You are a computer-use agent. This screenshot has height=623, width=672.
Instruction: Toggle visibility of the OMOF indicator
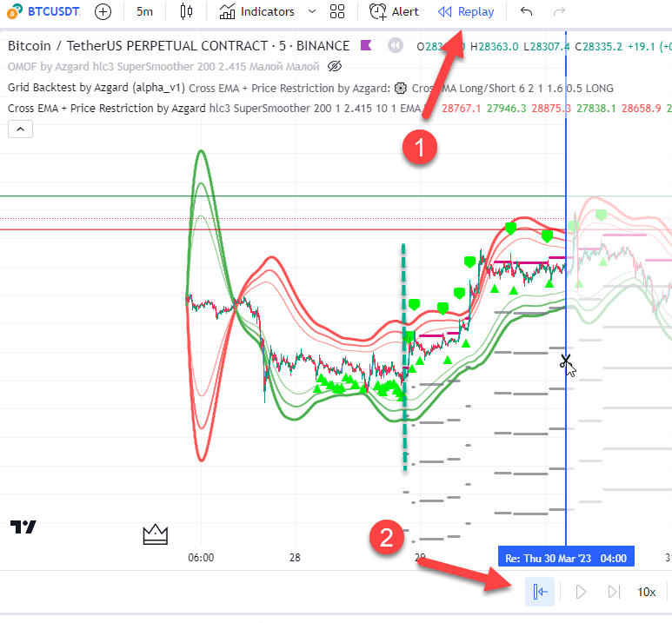(335, 66)
